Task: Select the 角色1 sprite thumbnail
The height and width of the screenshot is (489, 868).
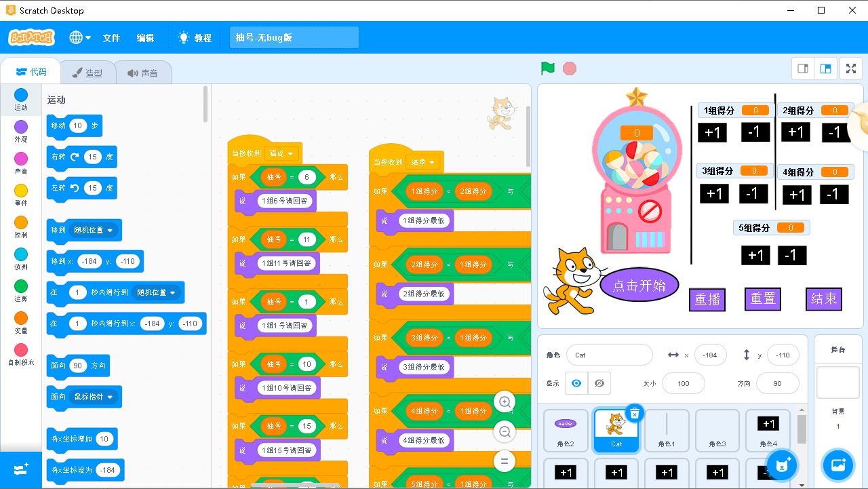Action: click(x=667, y=431)
